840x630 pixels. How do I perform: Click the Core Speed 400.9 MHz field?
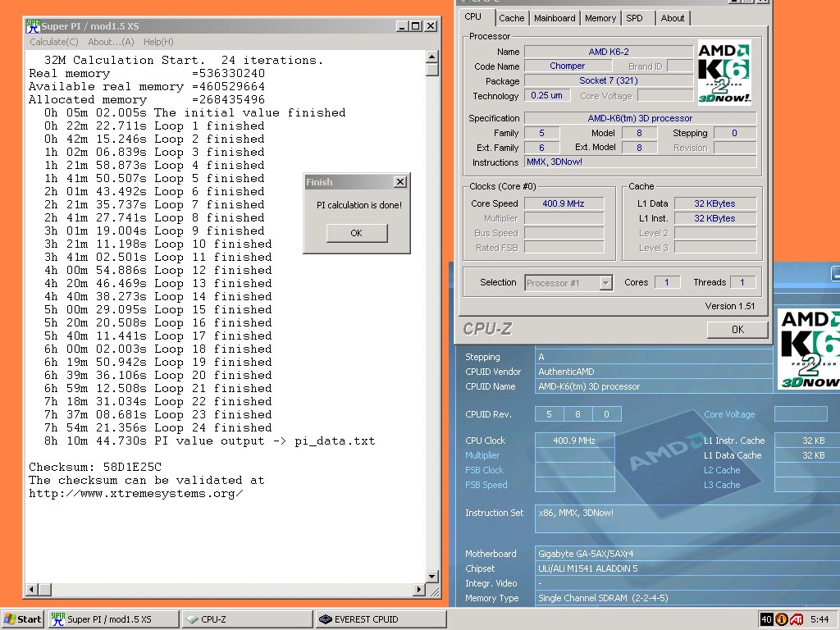click(x=564, y=203)
